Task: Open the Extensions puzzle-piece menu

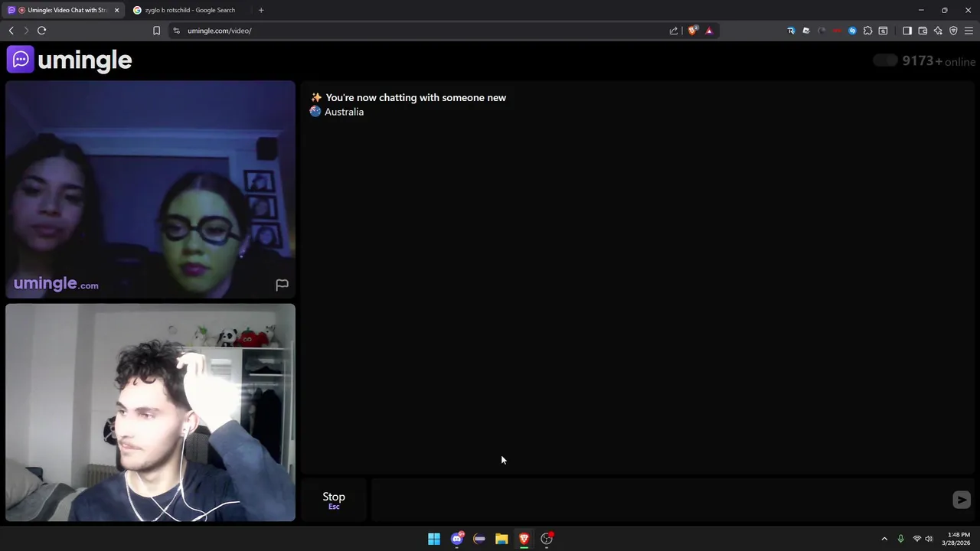Action: [x=867, y=31]
